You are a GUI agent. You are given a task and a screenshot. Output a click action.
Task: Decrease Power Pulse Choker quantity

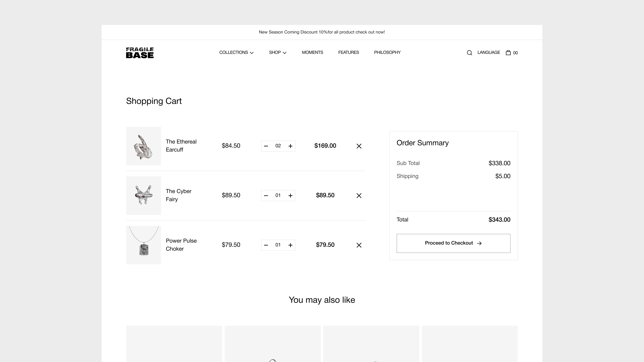266,245
